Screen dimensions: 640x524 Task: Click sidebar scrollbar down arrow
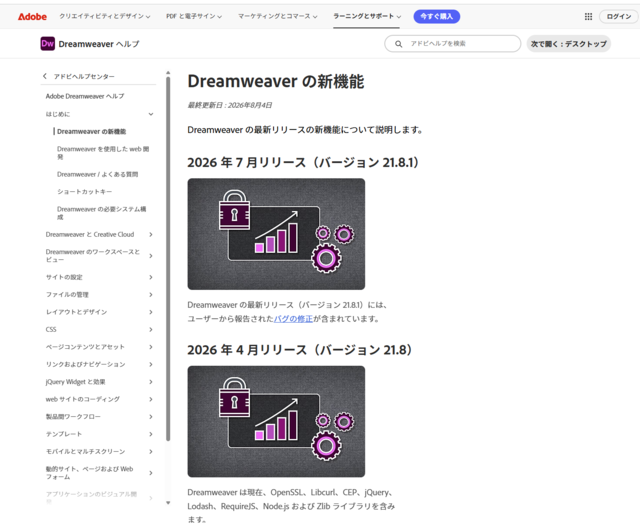pos(168,503)
